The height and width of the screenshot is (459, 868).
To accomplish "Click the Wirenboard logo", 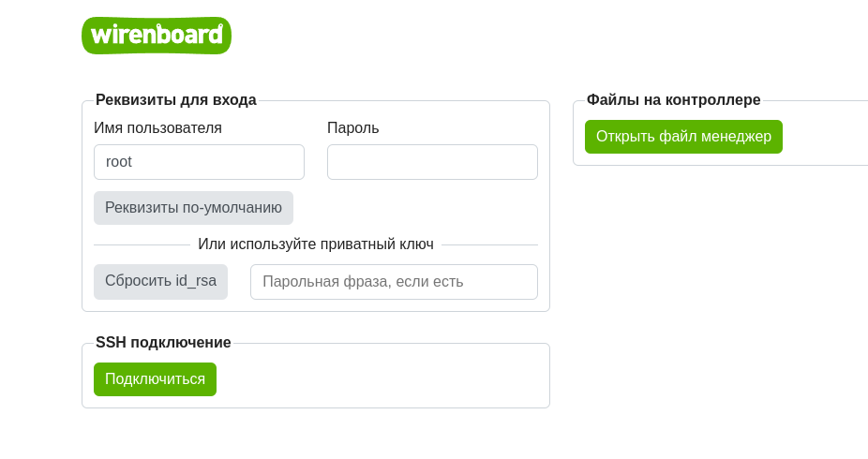I will pyautogui.click(x=157, y=36).
